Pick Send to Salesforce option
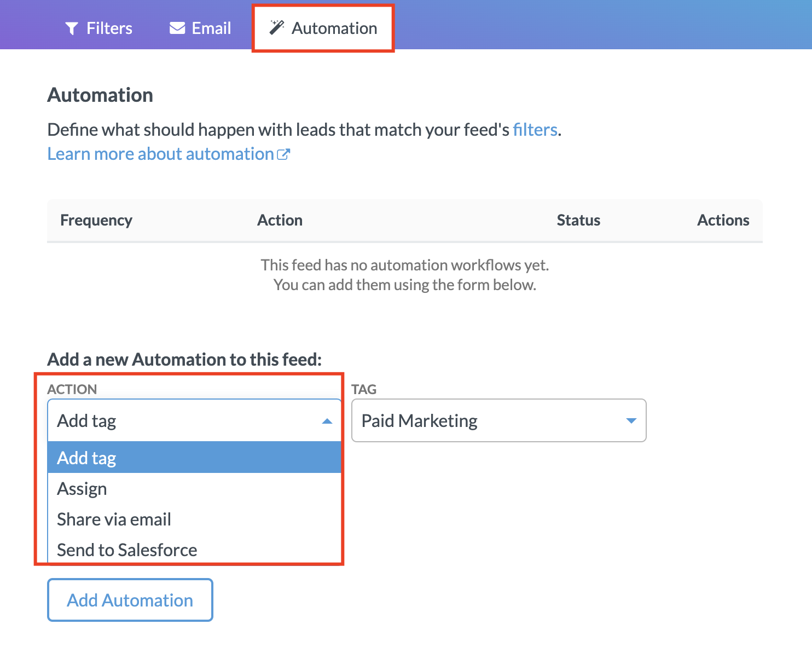 point(194,549)
